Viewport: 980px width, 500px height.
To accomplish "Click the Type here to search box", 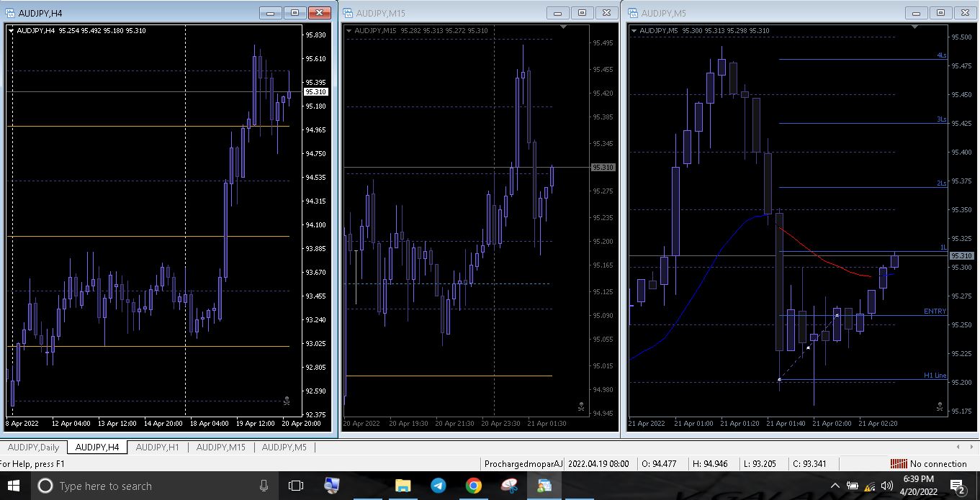I will pyautogui.click(x=156, y=486).
